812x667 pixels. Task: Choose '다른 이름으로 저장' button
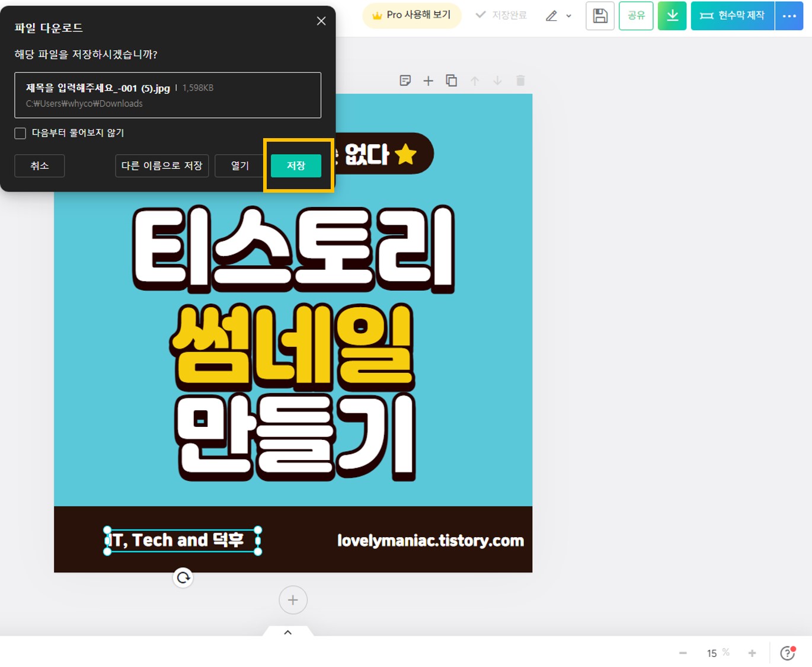(x=162, y=165)
